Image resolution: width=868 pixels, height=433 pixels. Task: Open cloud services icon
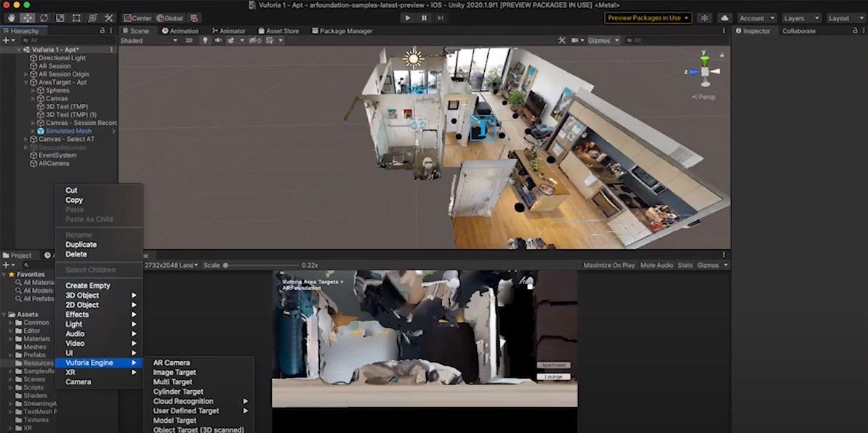pos(725,18)
